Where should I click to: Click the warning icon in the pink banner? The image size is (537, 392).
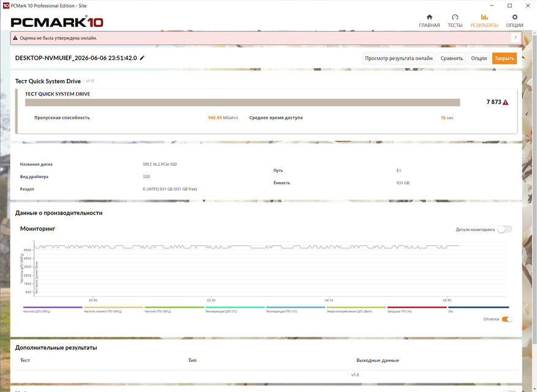pos(15,38)
